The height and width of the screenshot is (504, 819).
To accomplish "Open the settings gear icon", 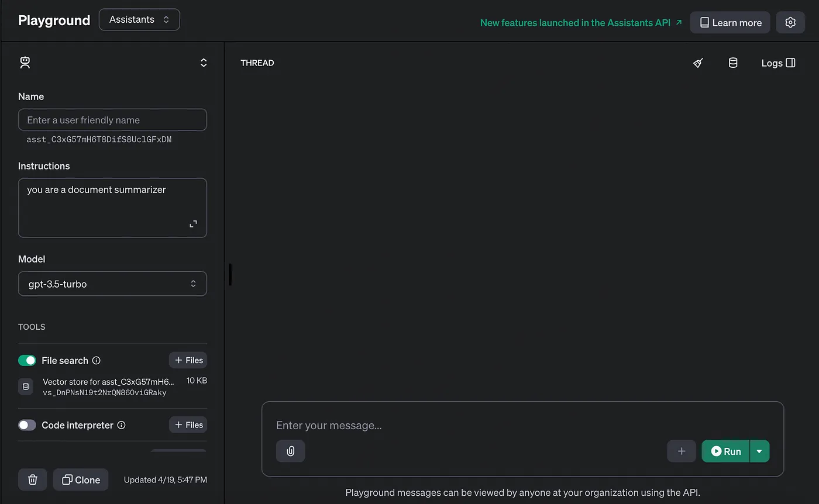I will [x=790, y=22].
